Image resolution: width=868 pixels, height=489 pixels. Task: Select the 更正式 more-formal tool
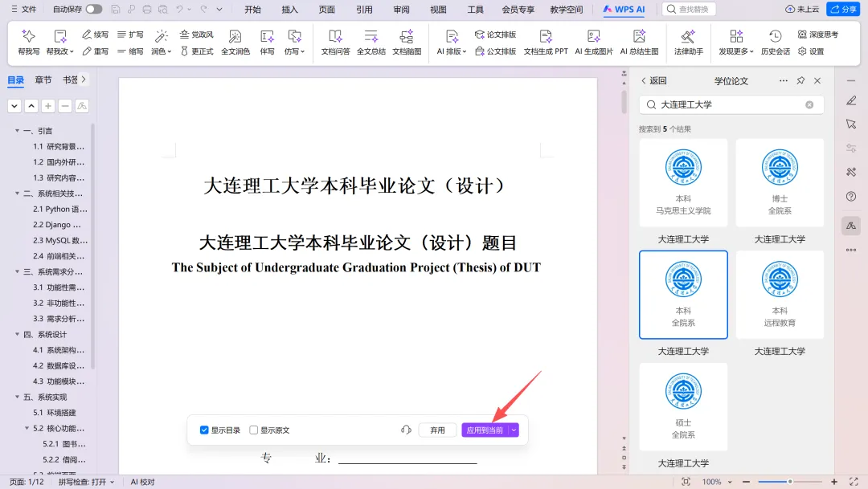tap(197, 51)
